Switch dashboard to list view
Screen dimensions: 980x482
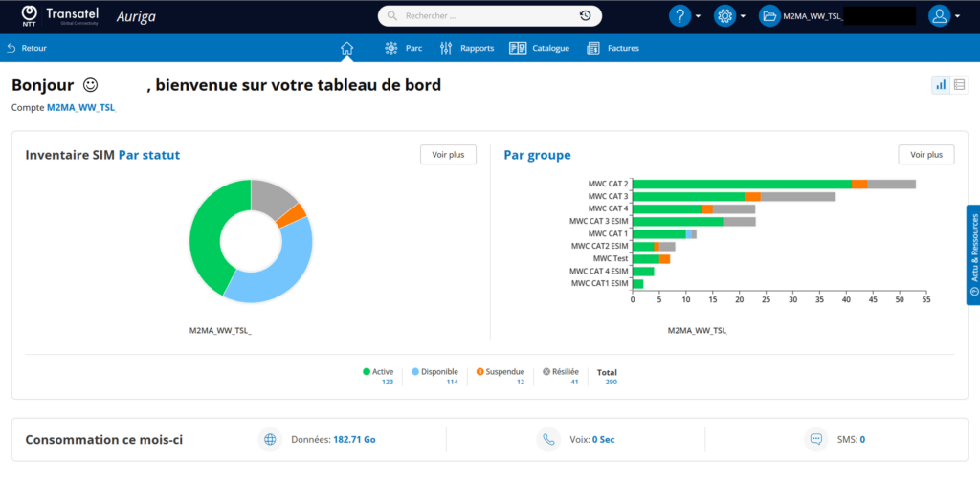pyautogui.click(x=959, y=85)
